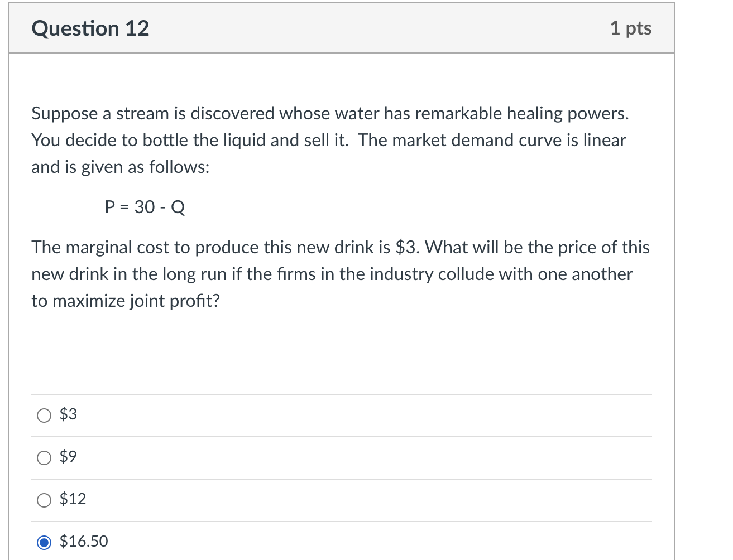Click the 1 pts label
This screenshot has width=733, height=560.
pyautogui.click(x=631, y=28)
